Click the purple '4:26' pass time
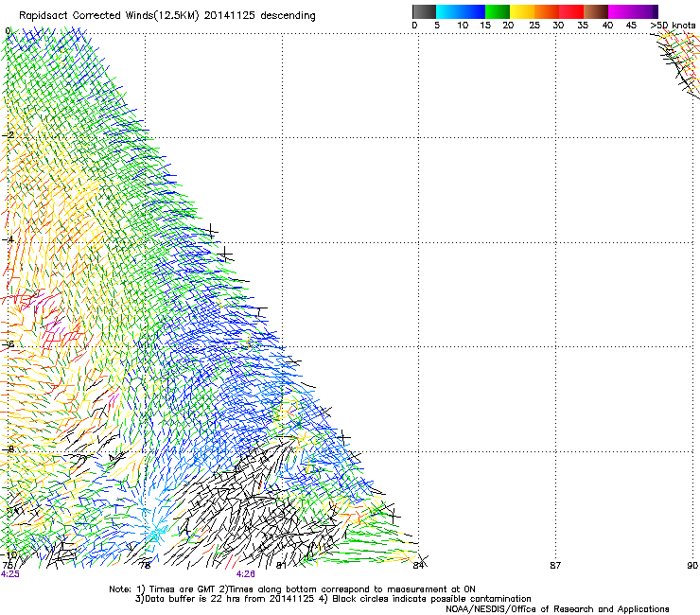Image resolution: width=700 pixels, height=615 pixels. click(x=246, y=574)
